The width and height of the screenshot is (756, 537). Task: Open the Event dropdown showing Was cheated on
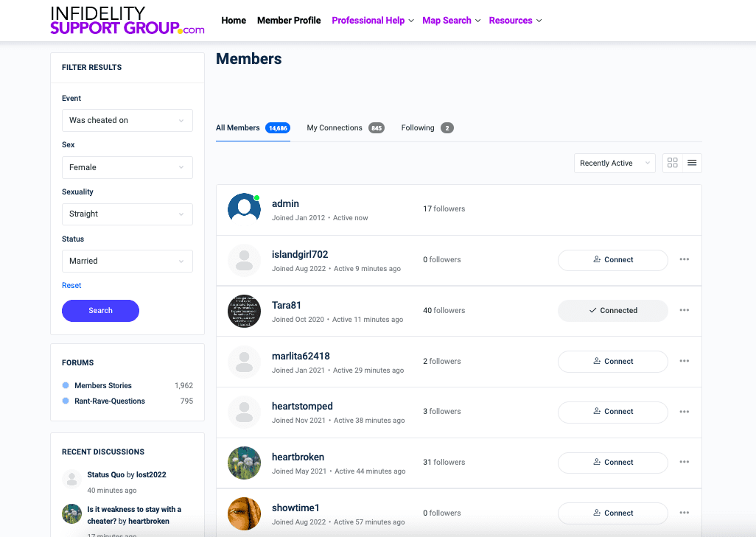click(x=127, y=121)
